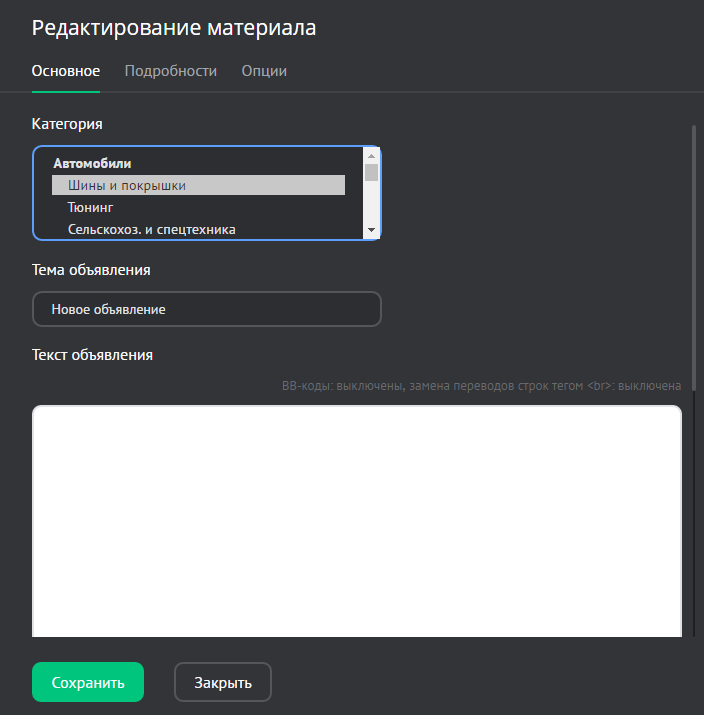704x715 pixels.
Task: Click the dialog's right vertical scrollbar
Action: tap(694, 380)
